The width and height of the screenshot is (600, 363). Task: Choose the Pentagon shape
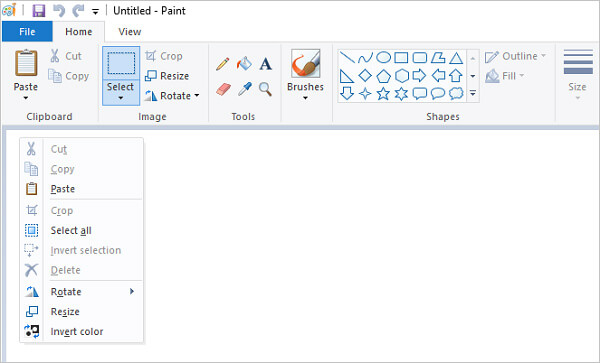pos(383,76)
